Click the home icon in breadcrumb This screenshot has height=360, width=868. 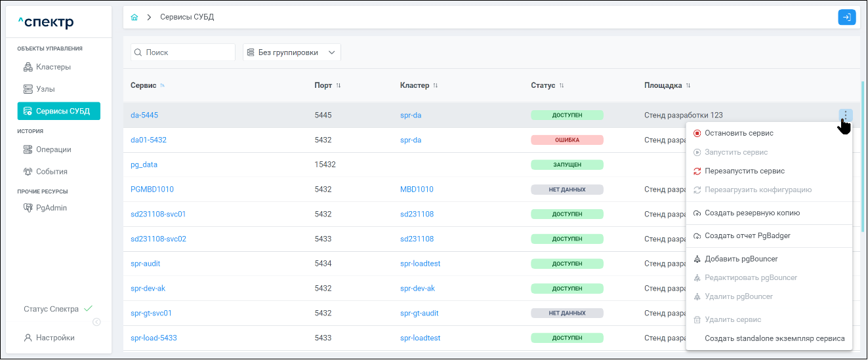click(x=134, y=17)
